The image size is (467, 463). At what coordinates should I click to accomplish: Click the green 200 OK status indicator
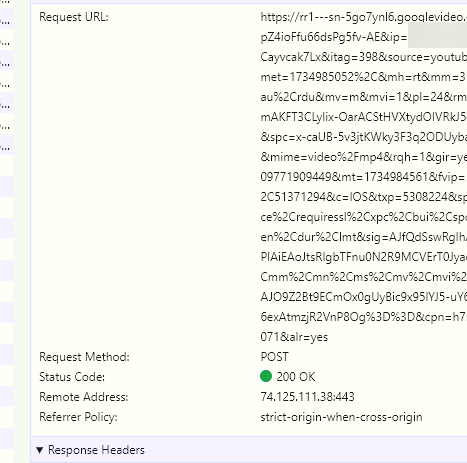(266, 376)
